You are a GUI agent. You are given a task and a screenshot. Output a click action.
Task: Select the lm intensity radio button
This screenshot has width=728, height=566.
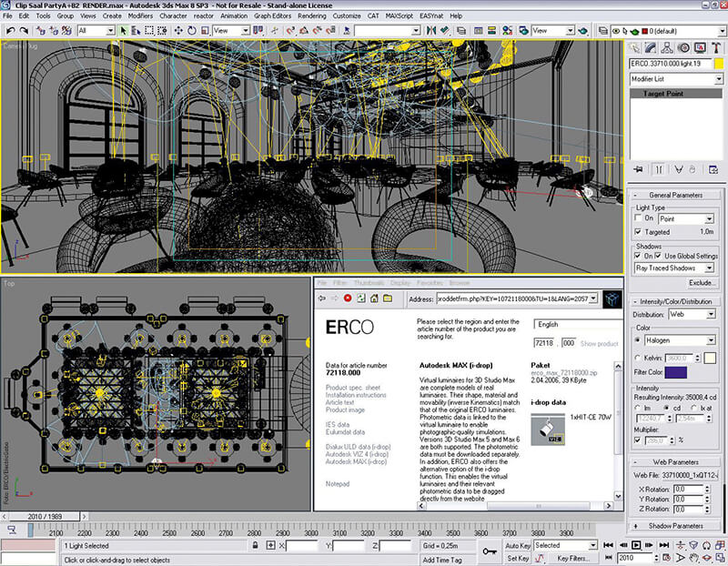(x=638, y=408)
